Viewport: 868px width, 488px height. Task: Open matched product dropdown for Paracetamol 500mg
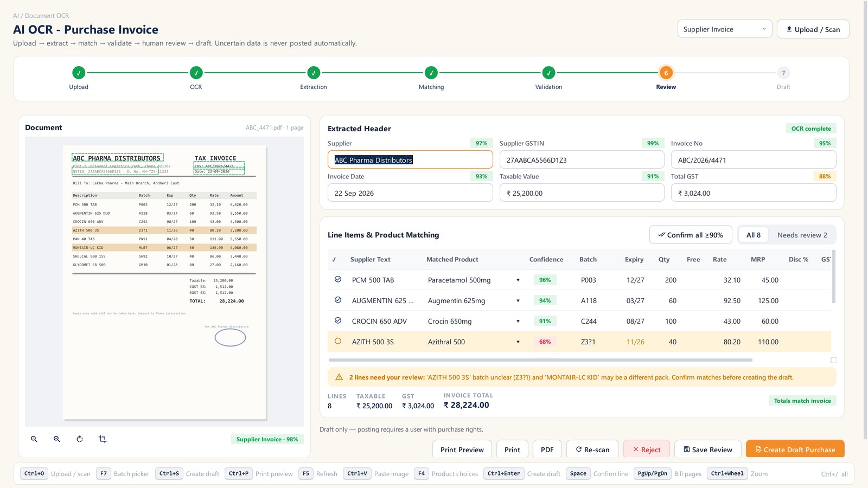coord(518,280)
